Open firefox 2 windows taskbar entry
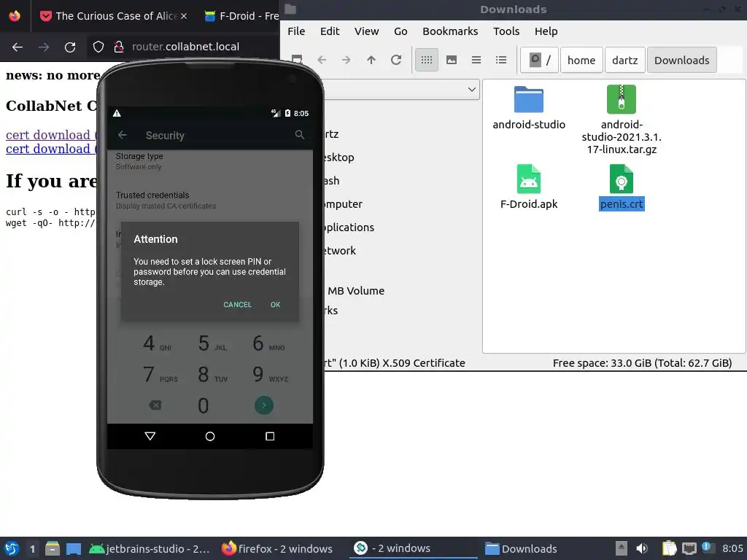Image resolution: width=747 pixels, height=560 pixels. (277, 548)
